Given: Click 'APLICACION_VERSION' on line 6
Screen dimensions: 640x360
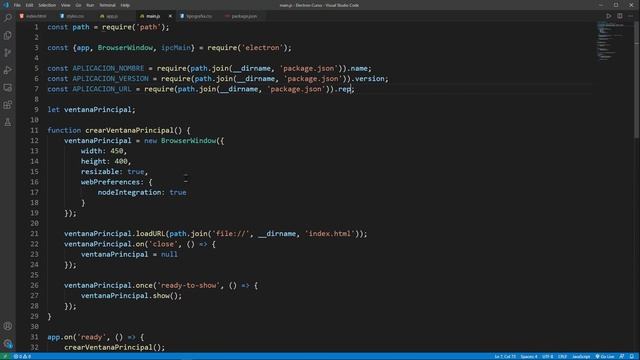Looking at the screenshot, I should click(x=110, y=78).
